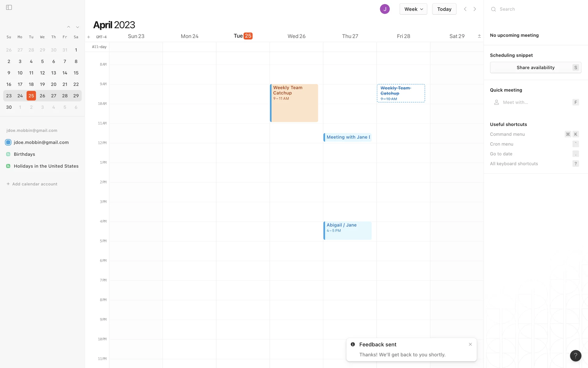Viewport: 588px width, 368px height.
Task: Dismiss the Feedback sent notification
Action: (470, 344)
